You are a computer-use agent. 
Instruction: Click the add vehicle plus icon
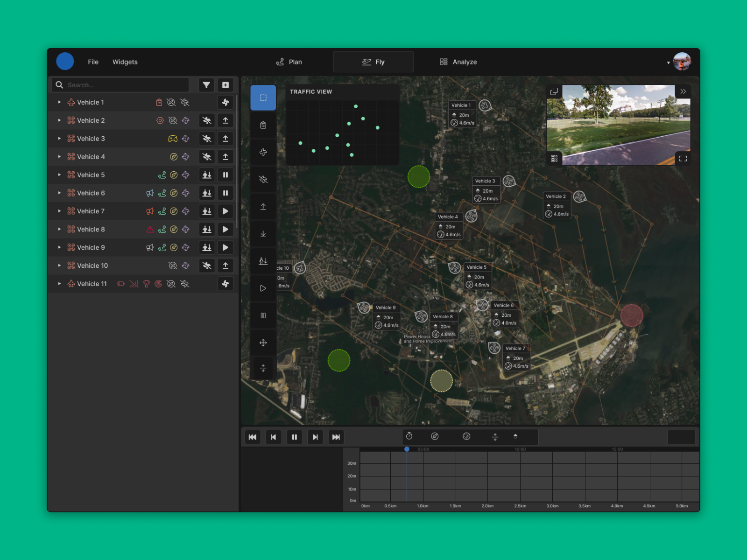tap(226, 85)
